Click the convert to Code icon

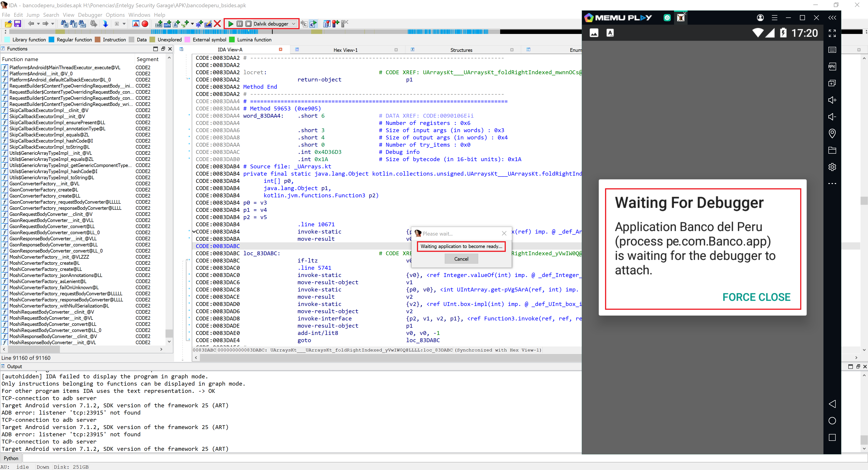159,24
